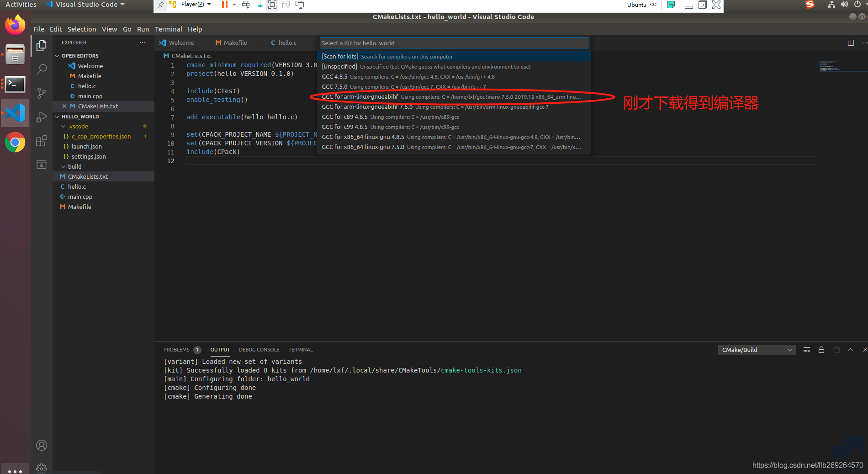
Task: Enter VMware full screen mode
Action: (x=272, y=5)
